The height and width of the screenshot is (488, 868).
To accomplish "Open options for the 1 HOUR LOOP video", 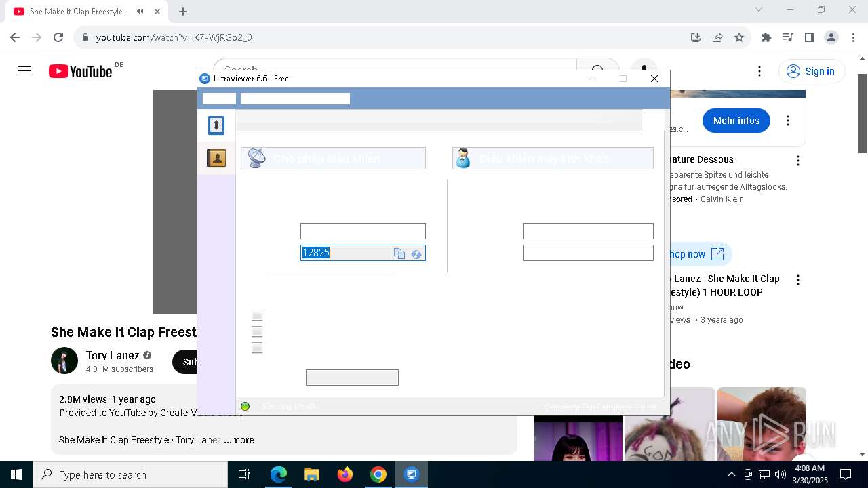I will point(798,280).
